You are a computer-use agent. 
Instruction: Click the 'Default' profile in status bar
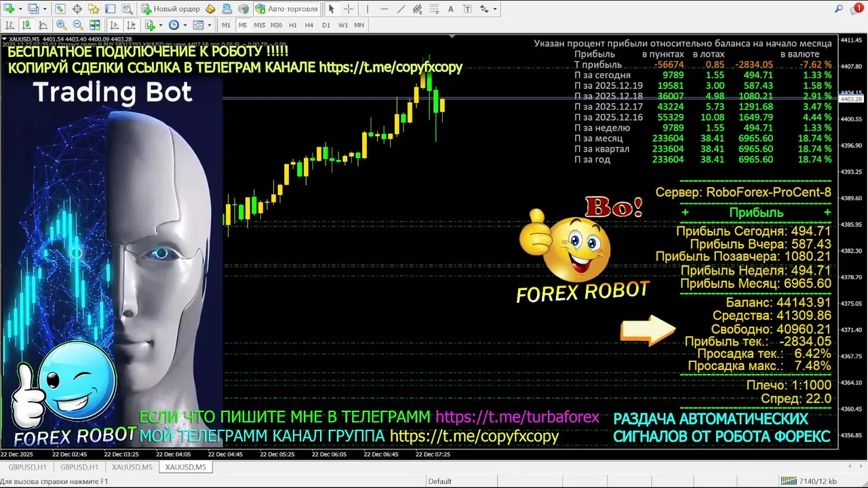[439, 481]
